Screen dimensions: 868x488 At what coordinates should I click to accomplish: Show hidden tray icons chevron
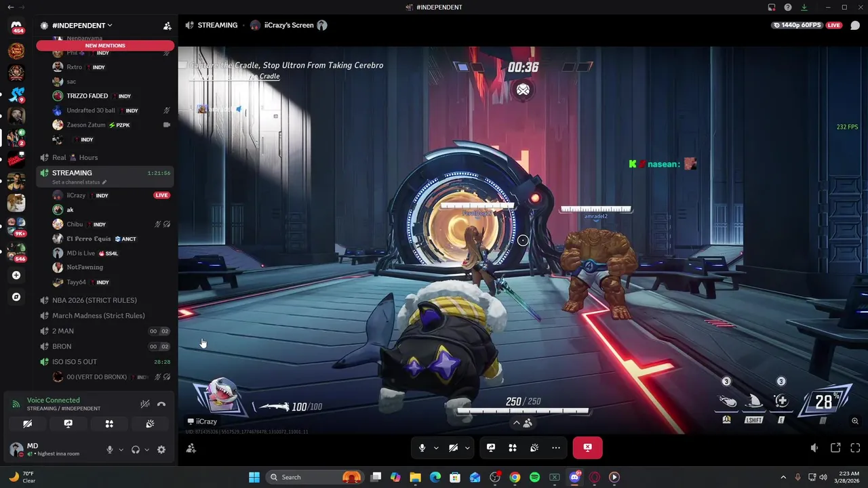tap(783, 477)
